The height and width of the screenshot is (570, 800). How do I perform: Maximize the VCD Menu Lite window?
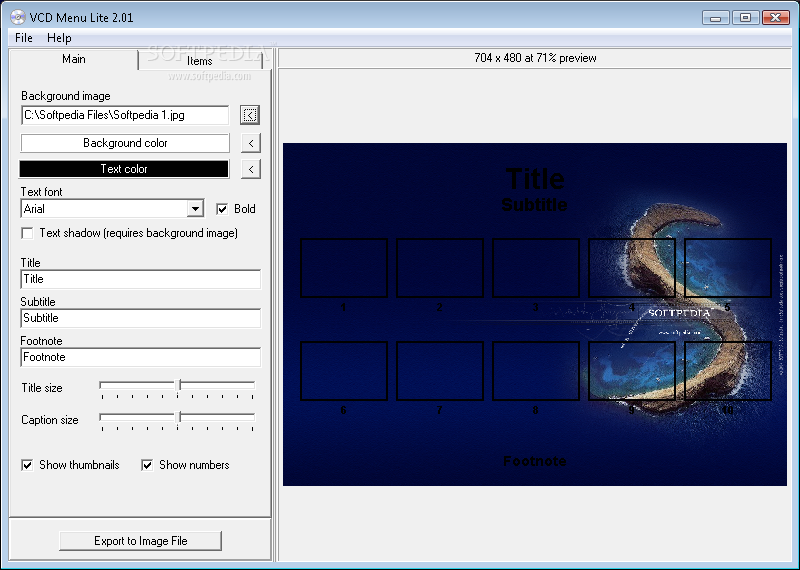[x=745, y=18]
